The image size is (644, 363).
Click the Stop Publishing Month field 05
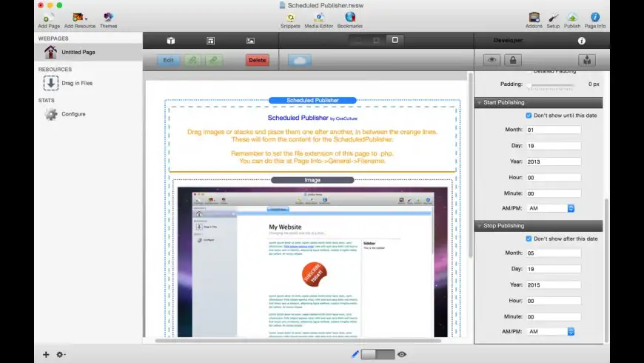(554, 253)
